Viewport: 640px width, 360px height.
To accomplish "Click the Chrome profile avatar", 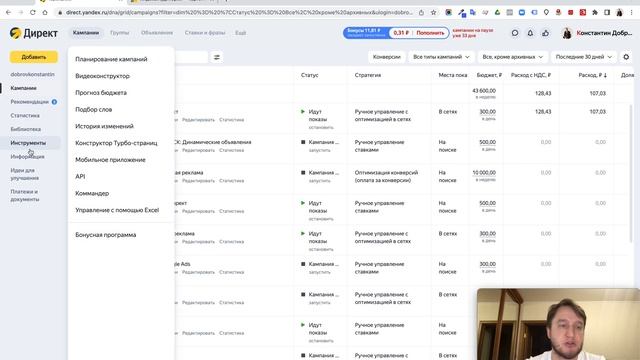I will pos(620,13).
